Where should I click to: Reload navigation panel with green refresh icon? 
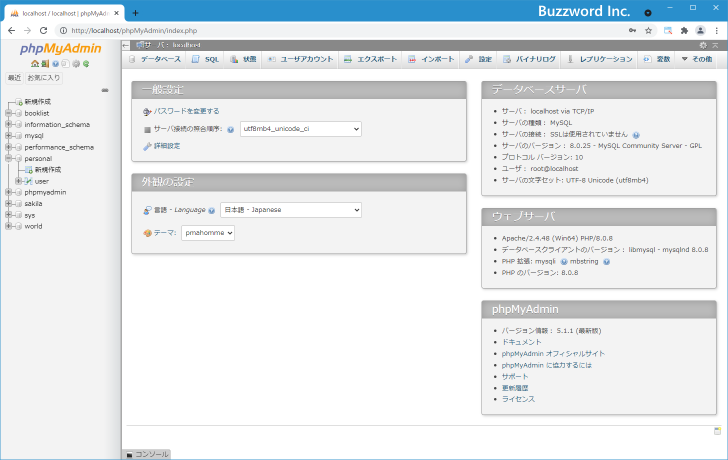coord(86,64)
